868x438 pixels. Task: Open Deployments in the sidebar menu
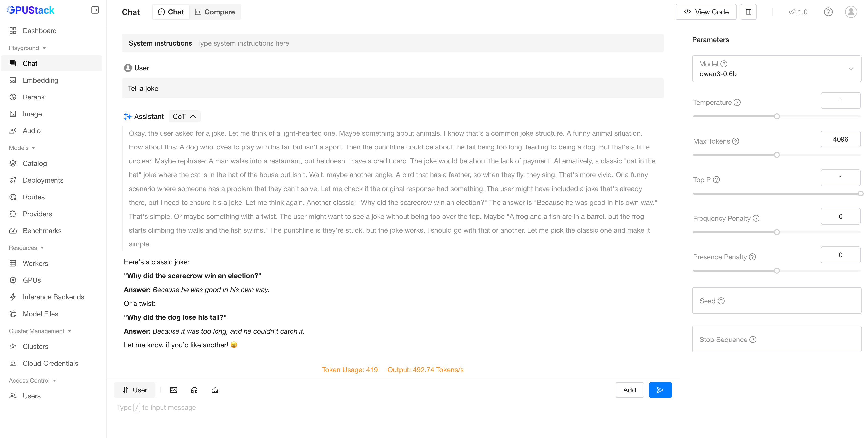(x=43, y=180)
